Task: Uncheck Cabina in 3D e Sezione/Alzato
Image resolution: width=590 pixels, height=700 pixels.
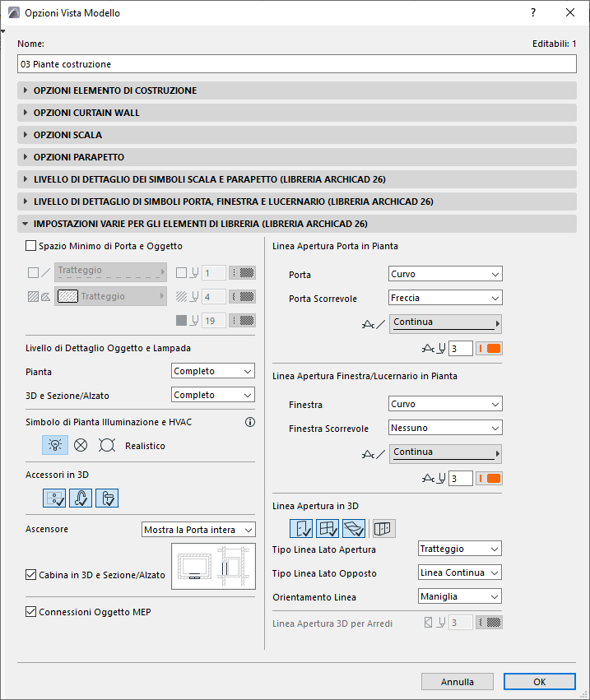Action: 30,575
